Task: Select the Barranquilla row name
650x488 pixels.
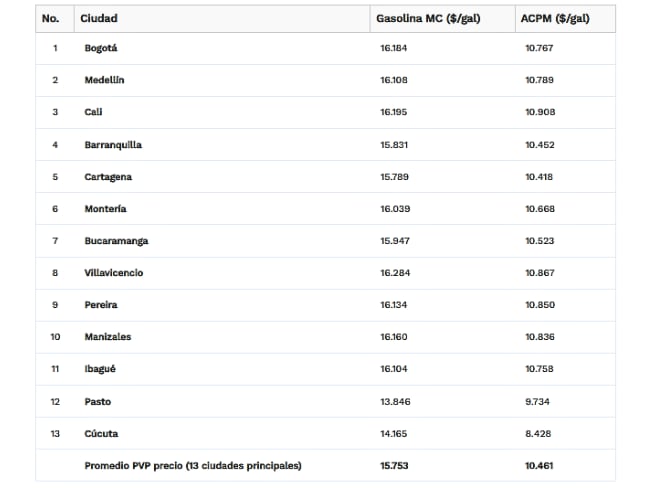Action: (113, 145)
